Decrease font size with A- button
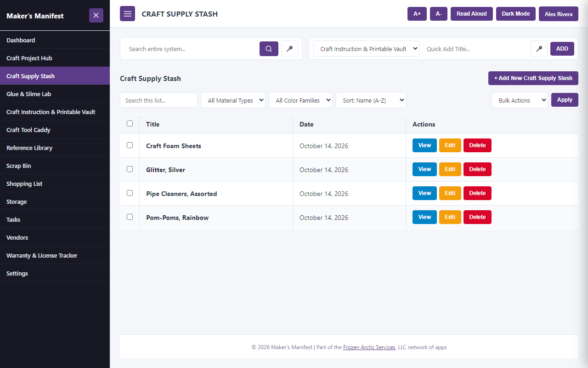Viewport: 588px width, 368px height. pos(439,14)
